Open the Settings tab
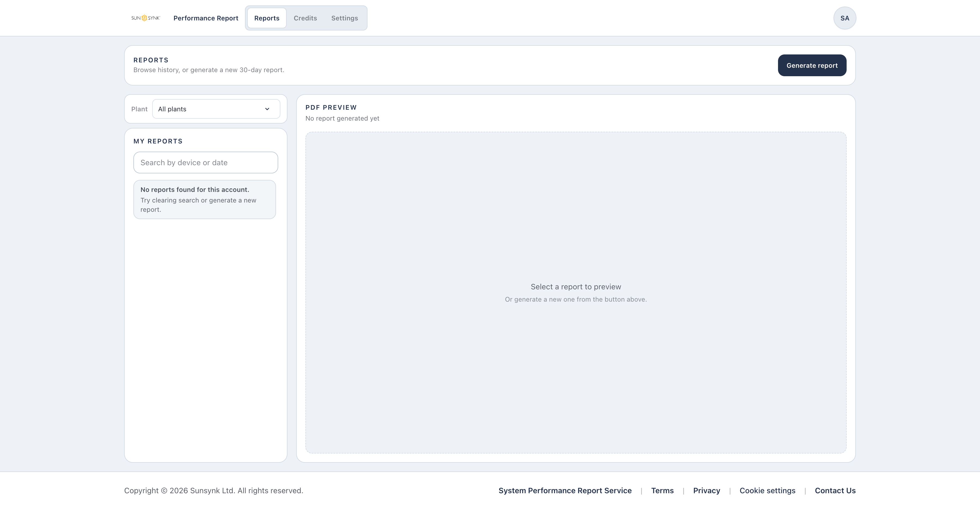Viewport: 980px width, 509px height. (x=344, y=18)
